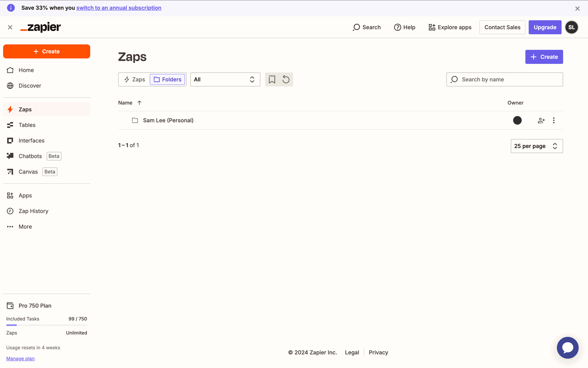Click the Discover globe icon

tap(10, 86)
